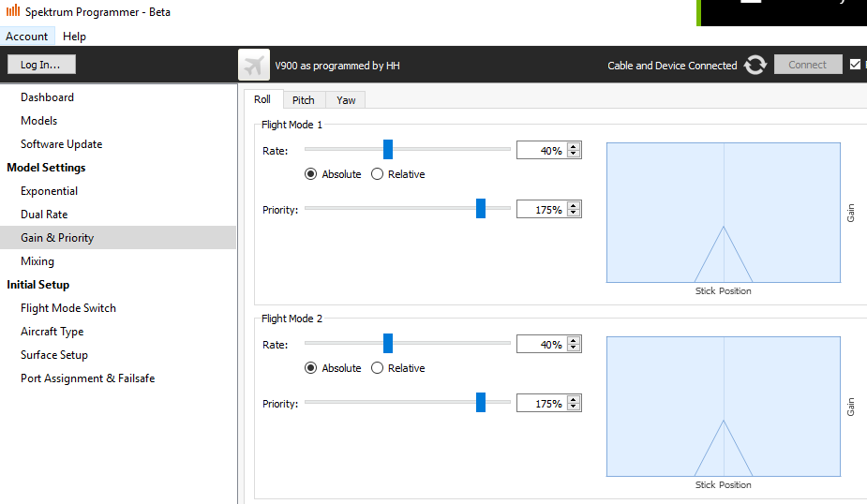The image size is (867, 504).
Task: Open the Help menu
Action: pyautogui.click(x=74, y=37)
